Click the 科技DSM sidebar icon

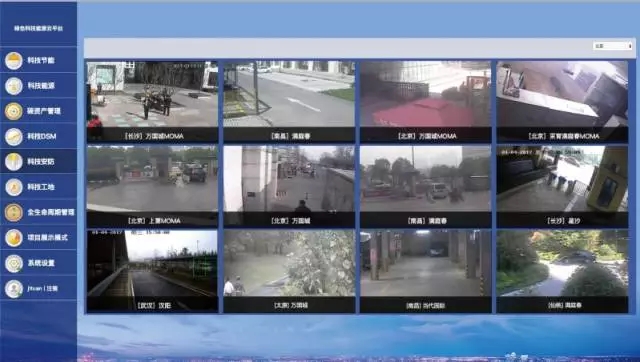13,137
